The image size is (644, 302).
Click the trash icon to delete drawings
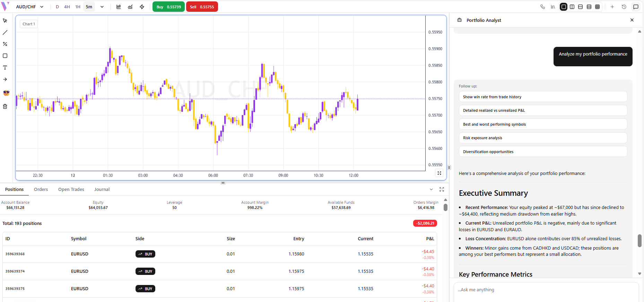click(x=5, y=107)
